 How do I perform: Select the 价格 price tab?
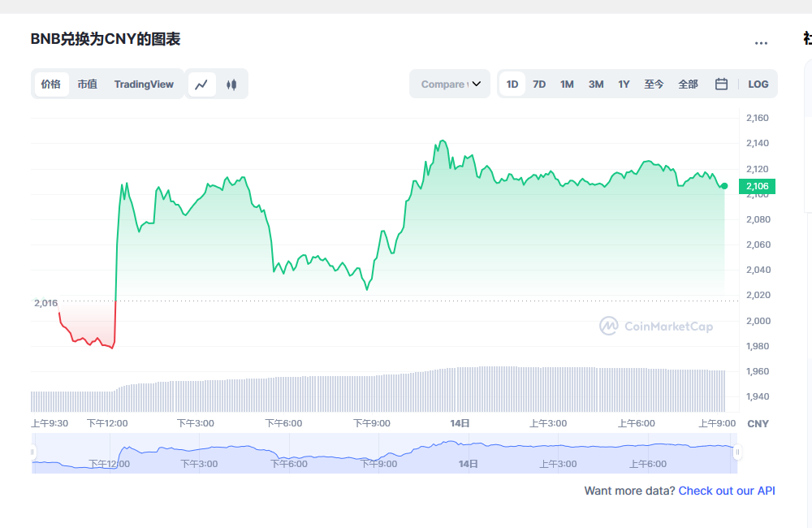[51, 84]
